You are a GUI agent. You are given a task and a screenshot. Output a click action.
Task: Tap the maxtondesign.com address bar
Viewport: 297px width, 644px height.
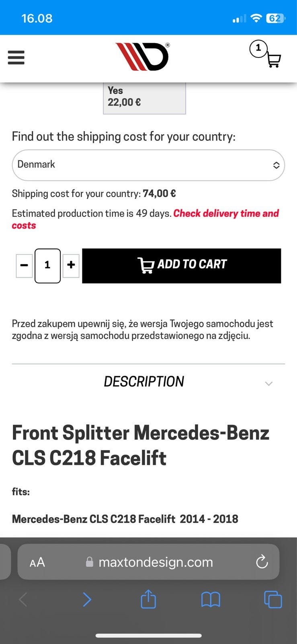155,562
